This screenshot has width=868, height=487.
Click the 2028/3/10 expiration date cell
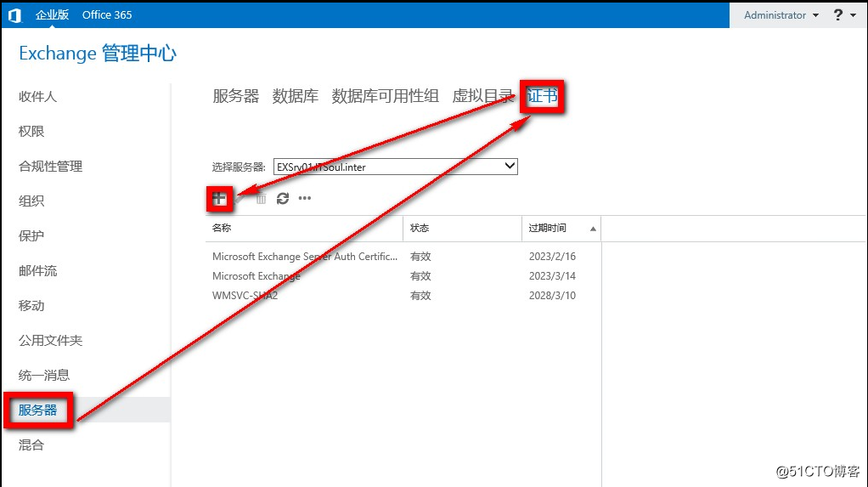click(x=552, y=295)
